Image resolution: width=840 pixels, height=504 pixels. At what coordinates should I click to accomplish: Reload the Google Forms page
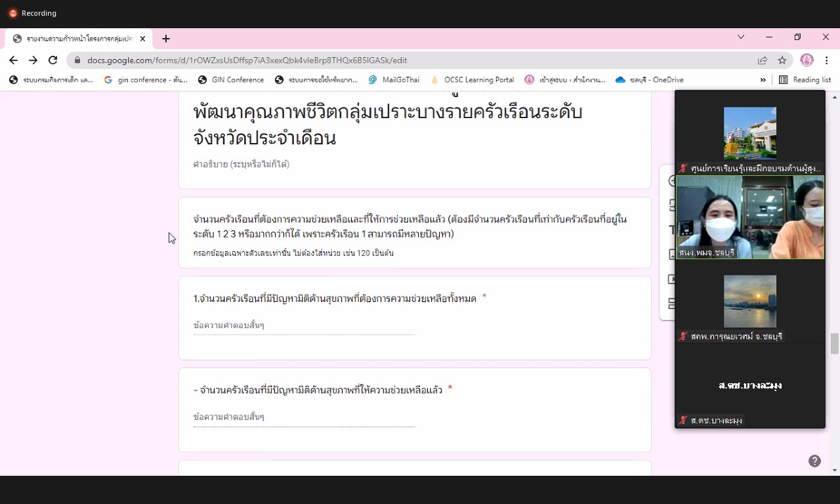pyautogui.click(x=52, y=60)
